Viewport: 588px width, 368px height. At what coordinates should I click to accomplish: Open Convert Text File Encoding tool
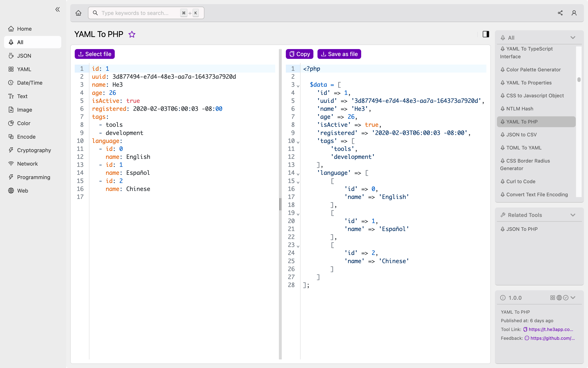(536, 194)
